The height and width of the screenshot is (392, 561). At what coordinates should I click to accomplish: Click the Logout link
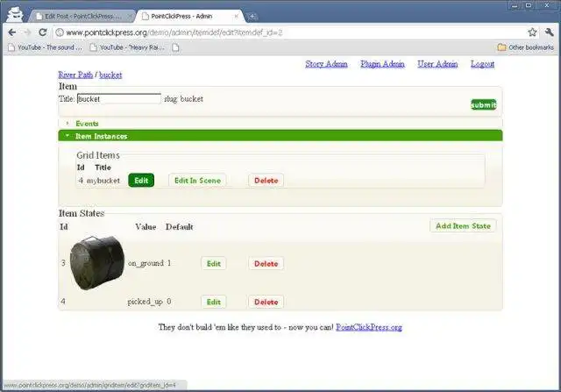pyautogui.click(x=482, y=64)
